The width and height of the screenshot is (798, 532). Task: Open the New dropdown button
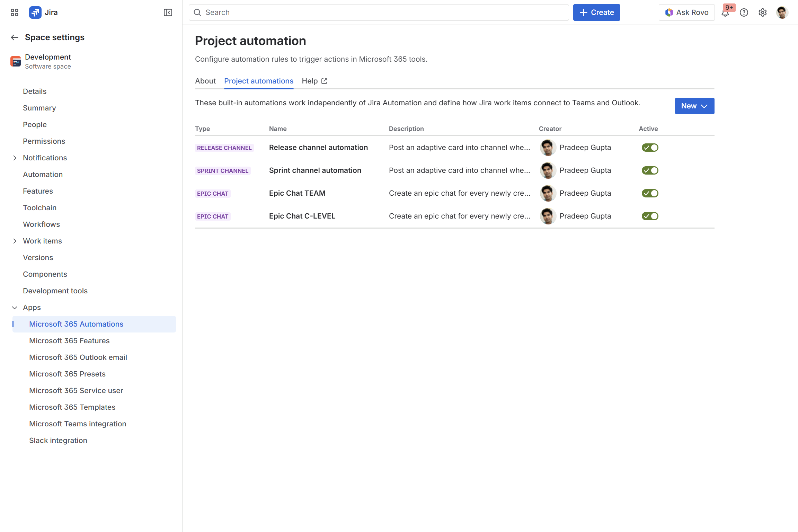694,106
